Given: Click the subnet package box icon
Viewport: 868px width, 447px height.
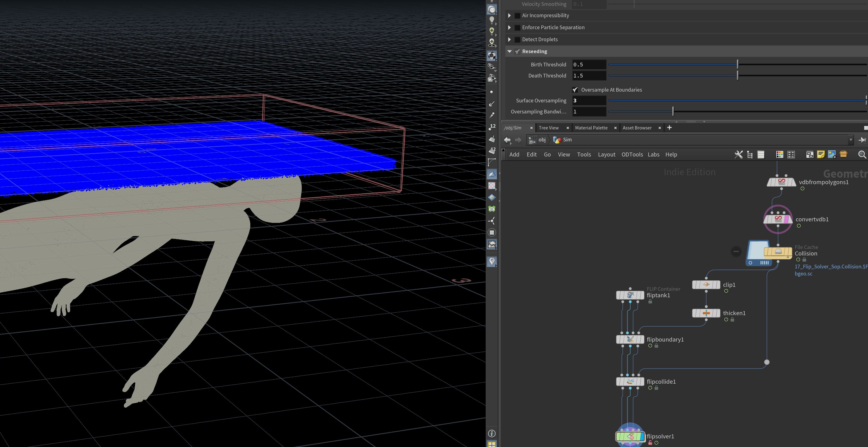Looking at the screenshot, I should (843, 154).
